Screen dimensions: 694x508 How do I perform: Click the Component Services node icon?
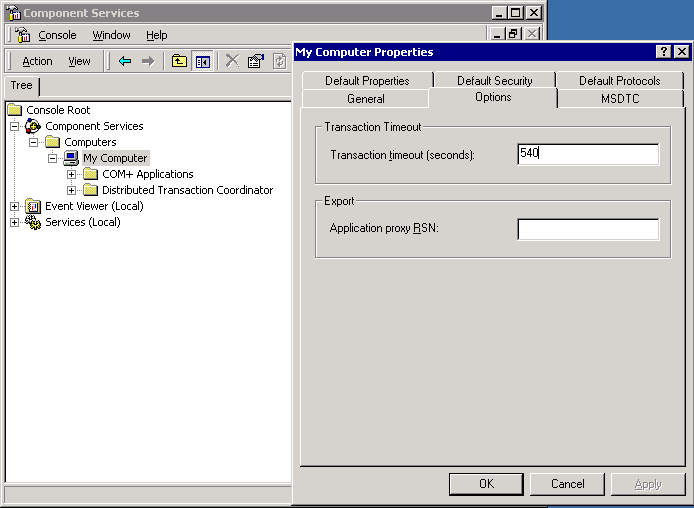33,126
